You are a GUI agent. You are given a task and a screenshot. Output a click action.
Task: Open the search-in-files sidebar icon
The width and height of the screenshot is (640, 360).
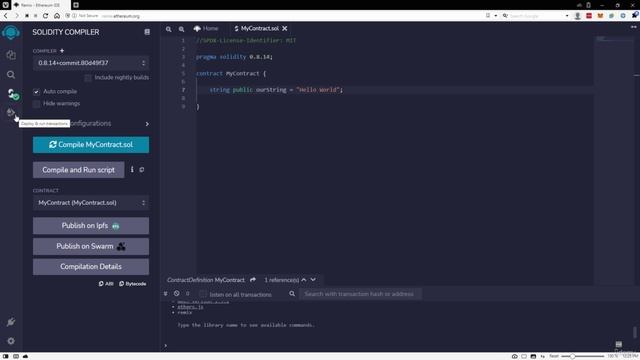pos(11,75)
